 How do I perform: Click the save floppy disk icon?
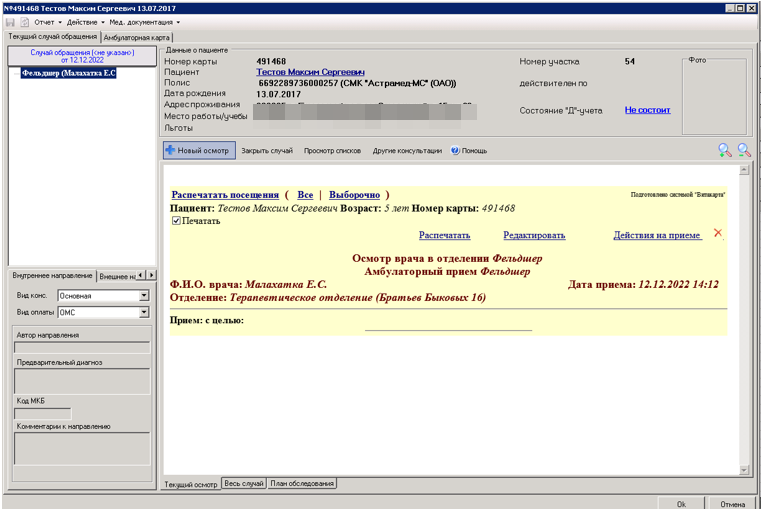pyautogui.click(x=10, y=22)
